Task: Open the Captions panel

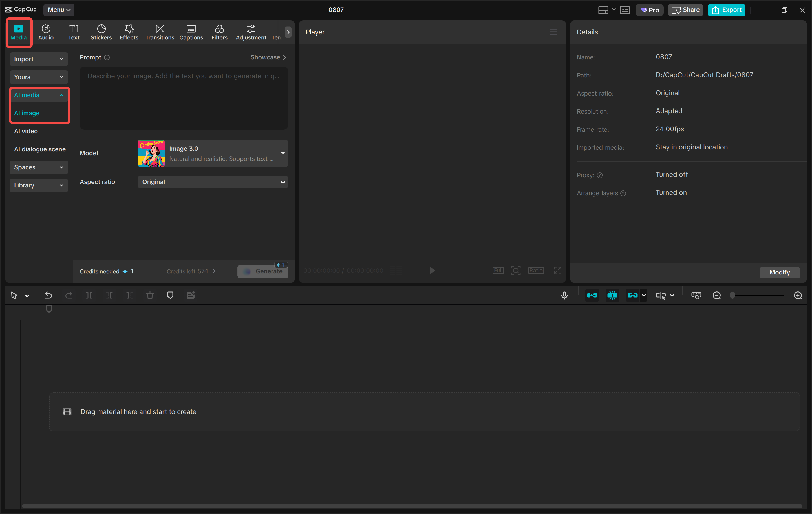Action: pyautogui.click(x=191, y=32)
